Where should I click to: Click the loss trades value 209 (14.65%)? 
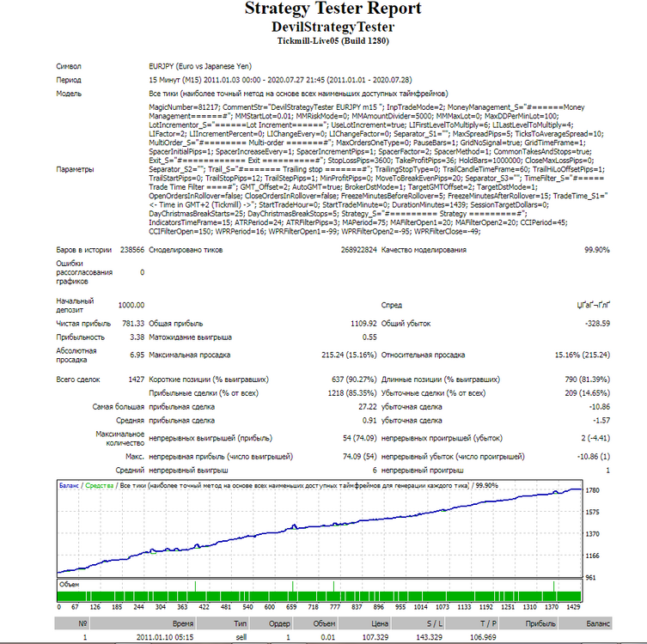[587, 393]
